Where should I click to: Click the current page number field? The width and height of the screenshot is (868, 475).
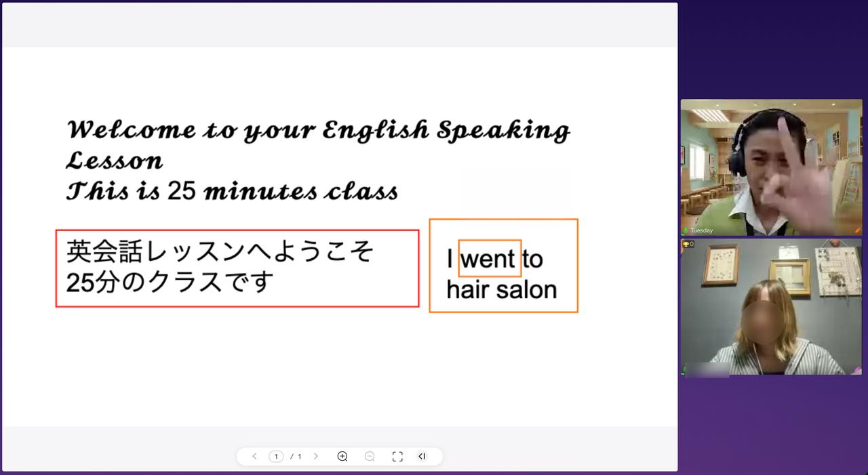(276, 456)
